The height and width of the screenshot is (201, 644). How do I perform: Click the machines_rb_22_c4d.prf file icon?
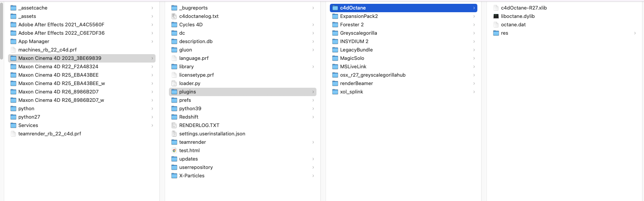13,50
